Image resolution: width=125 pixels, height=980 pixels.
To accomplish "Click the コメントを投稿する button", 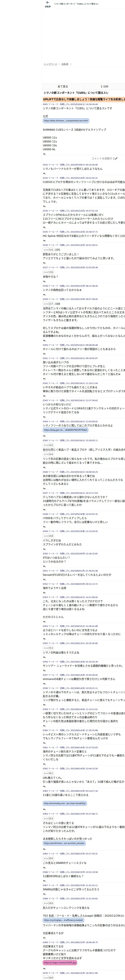I will click(x=104, y=158).
